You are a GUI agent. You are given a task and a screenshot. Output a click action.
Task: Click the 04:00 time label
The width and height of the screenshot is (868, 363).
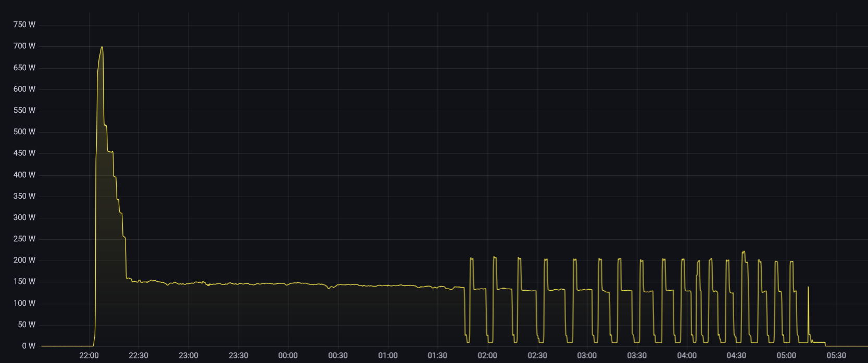coord(687,356)
